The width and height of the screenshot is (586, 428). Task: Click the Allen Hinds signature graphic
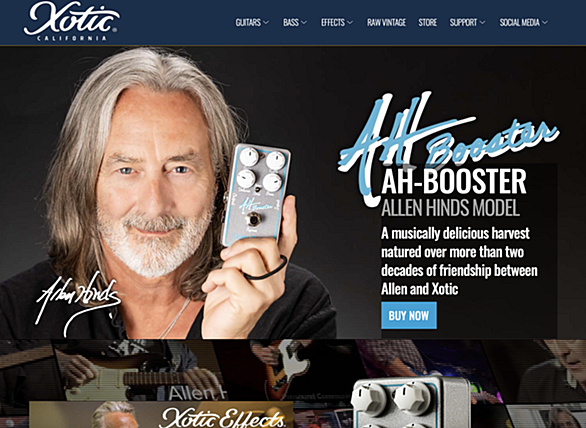(x=78, y=303)
